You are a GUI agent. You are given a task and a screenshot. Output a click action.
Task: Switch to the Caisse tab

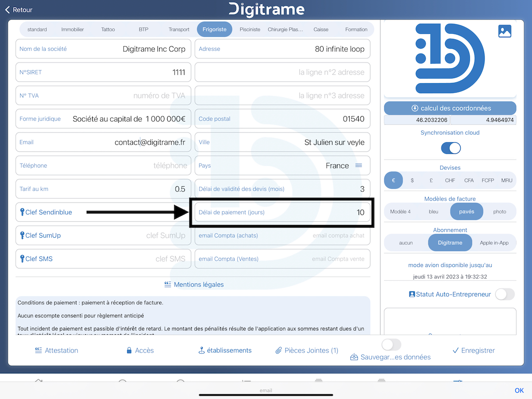pyautogui.click(x=321, y=29)
